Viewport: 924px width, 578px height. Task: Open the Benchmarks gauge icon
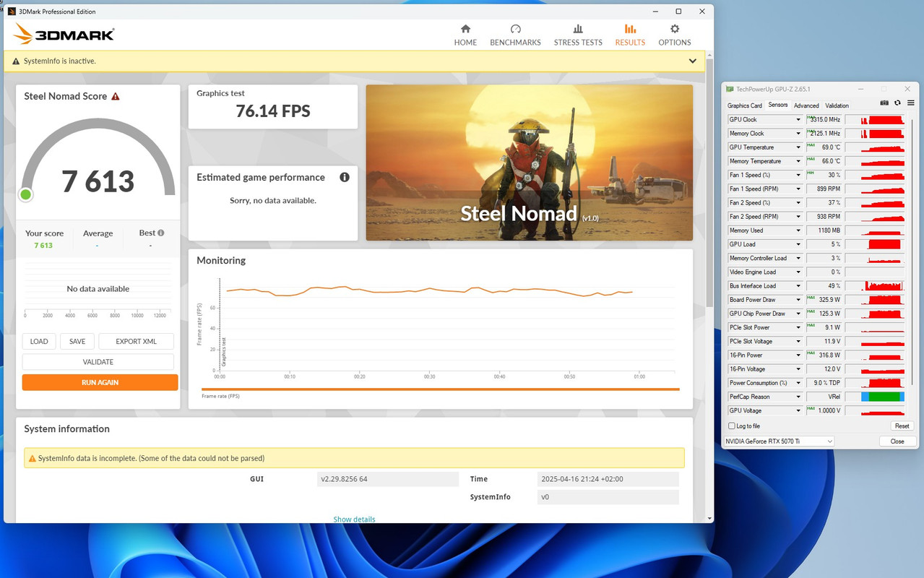[x=515, y=29]
